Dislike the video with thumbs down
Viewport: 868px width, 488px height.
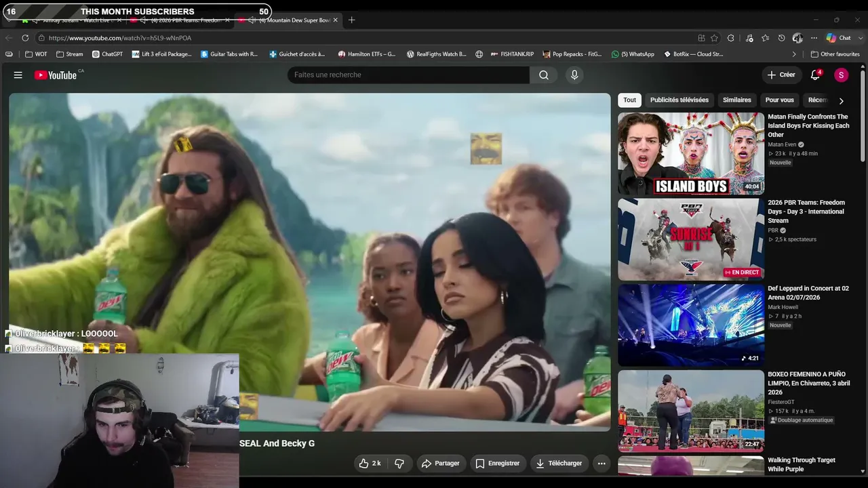click(x=399, y=464)
